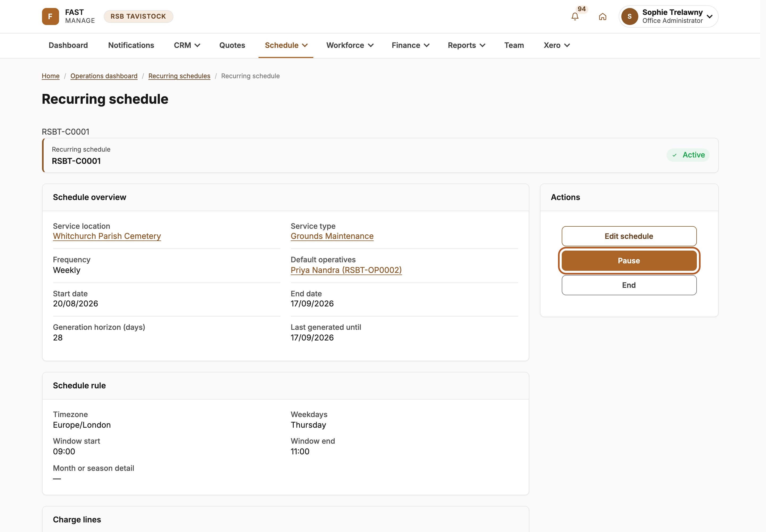Expand the Schedule menu
766x532 pixels.
tap(286, 45)
